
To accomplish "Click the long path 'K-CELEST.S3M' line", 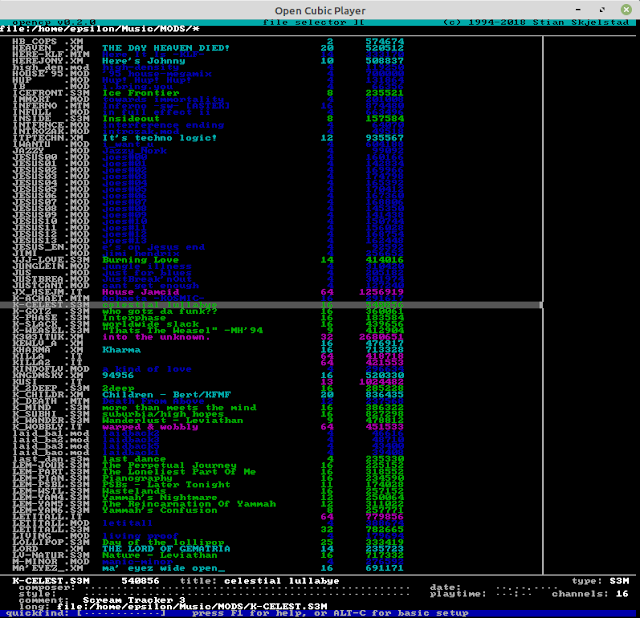I will [x=192, y=606].
